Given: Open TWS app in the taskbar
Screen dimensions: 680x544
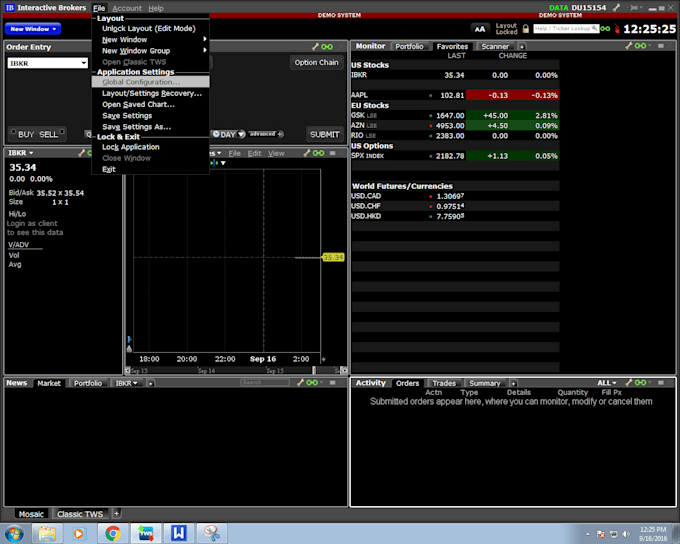Looking at the screenshot, I should tap(146, 533).
